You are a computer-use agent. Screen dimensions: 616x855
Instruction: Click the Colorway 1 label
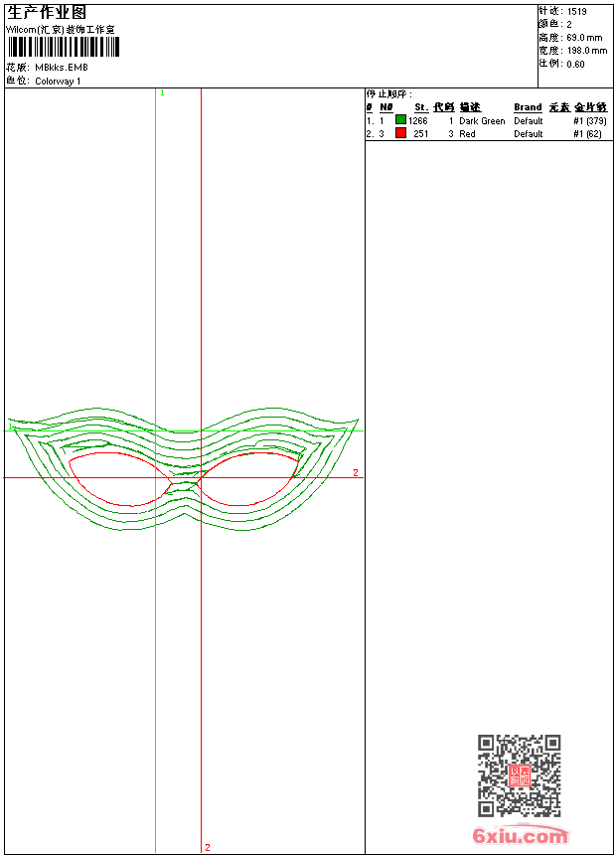58,82
